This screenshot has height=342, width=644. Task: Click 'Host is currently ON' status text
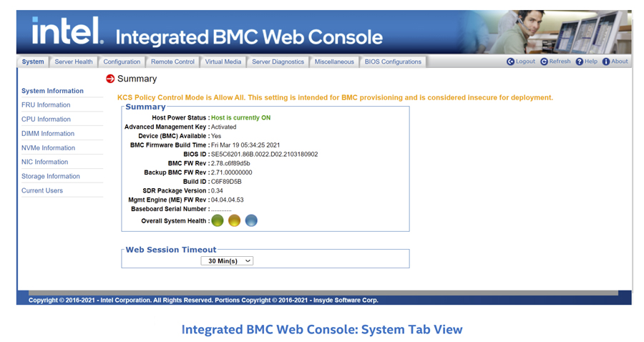coord(240,117)
